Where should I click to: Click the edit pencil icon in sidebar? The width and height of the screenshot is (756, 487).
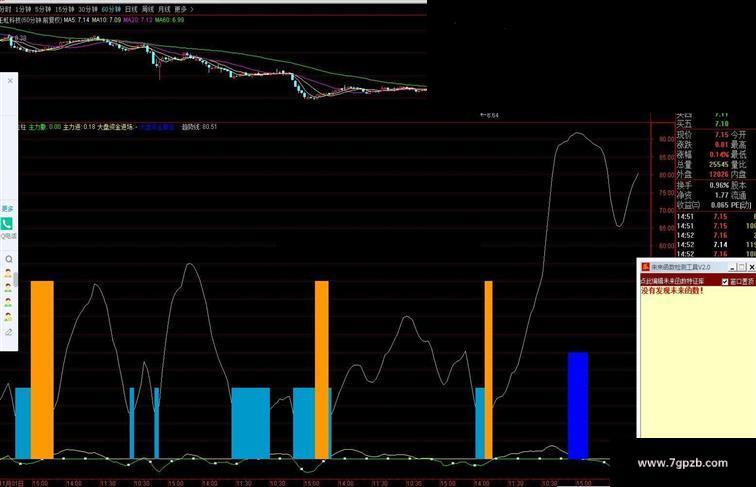[x=9, y=332]
